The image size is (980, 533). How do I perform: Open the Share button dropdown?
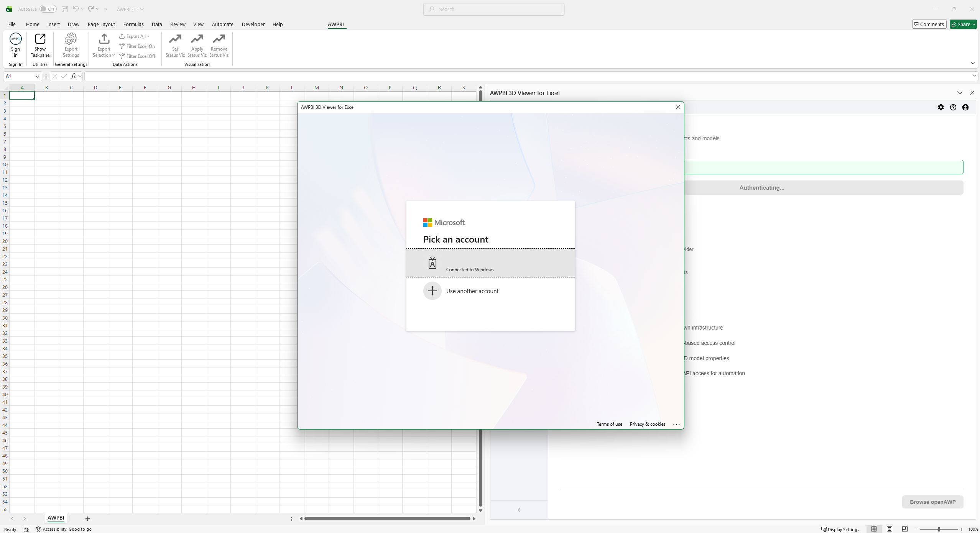tap(974, 24)
